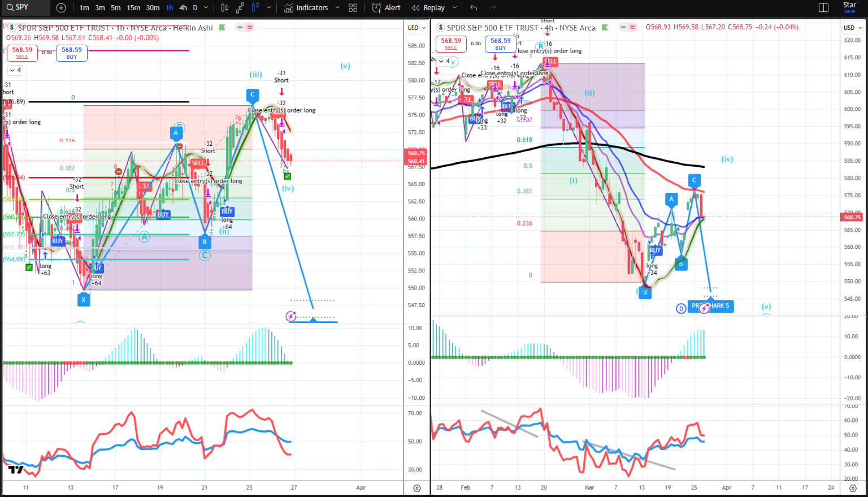Open right chart settings gear
The image size is (868, 497).
coord(853,488)
